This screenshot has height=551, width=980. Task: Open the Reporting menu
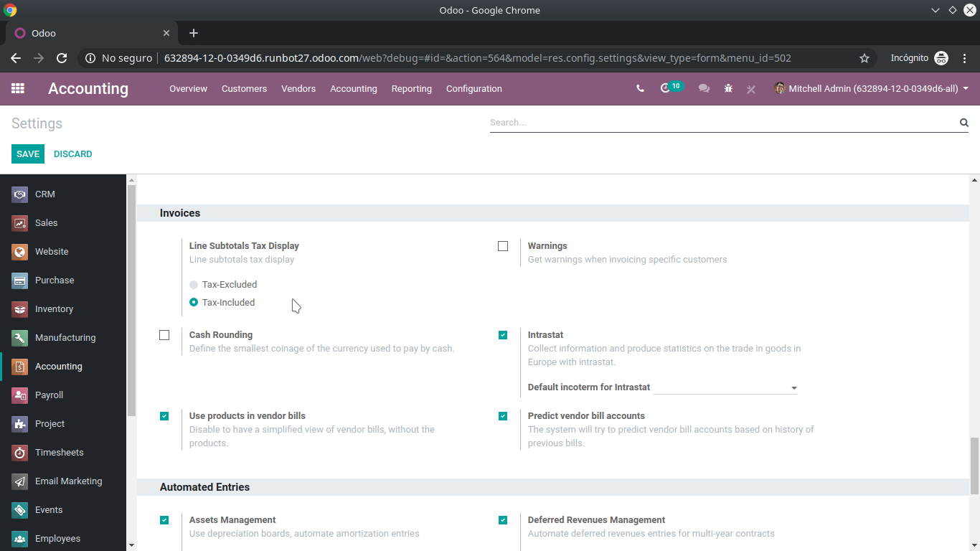click(411, 88)
